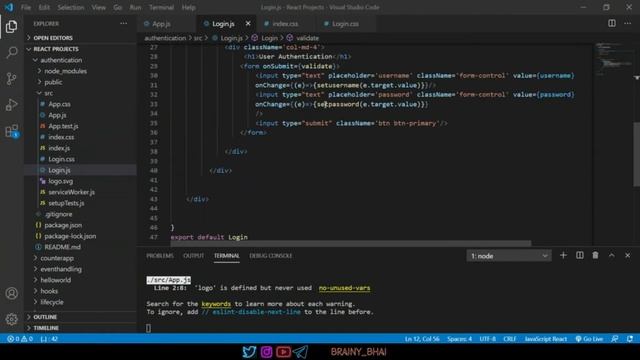640x360 pixels.
Task: Click the YouTube icon in bottom banner
Action: 283,352
